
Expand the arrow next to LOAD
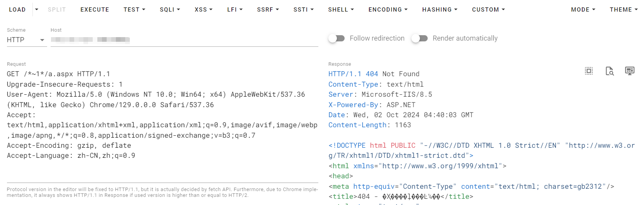tap(37, 9)
